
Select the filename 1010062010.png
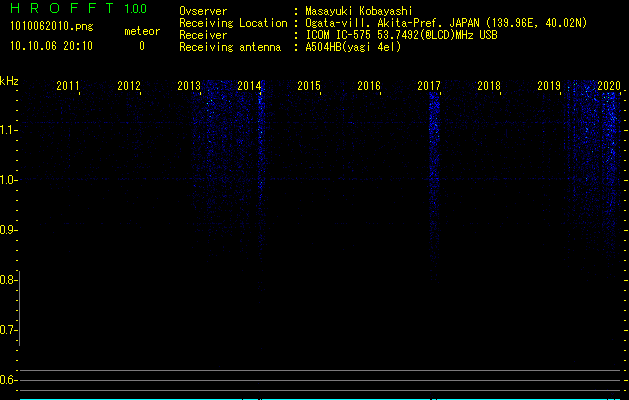tap(52, 26)
